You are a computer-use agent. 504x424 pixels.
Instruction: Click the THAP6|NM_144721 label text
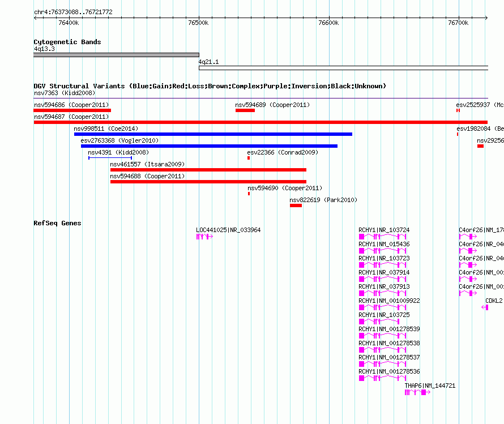pos(430,386)
